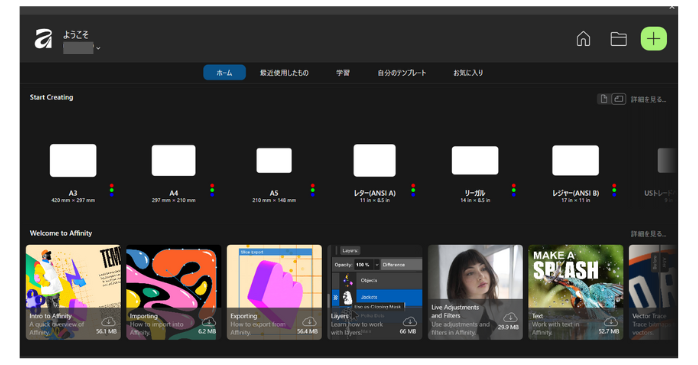
Task: Open the Layers tutorial card
Action: 375,292
